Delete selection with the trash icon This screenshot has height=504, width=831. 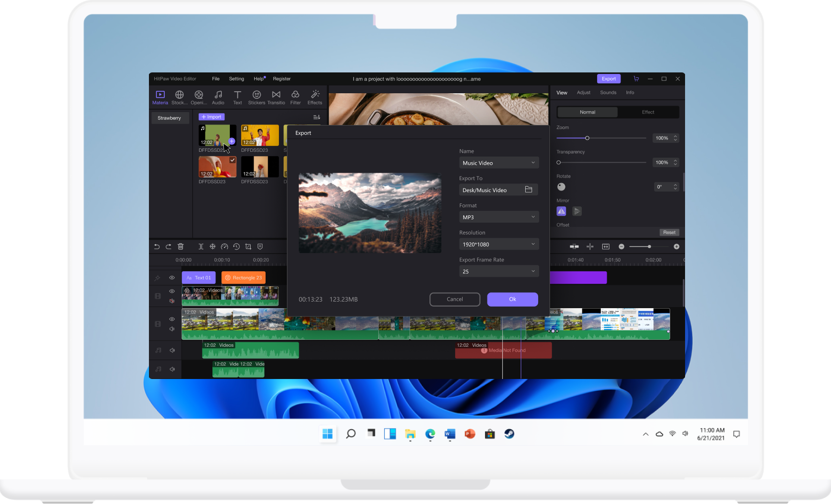181,247
